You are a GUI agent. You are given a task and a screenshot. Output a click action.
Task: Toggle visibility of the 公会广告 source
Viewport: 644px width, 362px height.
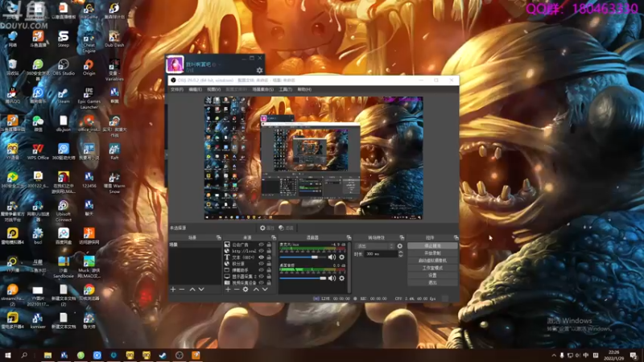pyautogui.click(x=261, y=245)
